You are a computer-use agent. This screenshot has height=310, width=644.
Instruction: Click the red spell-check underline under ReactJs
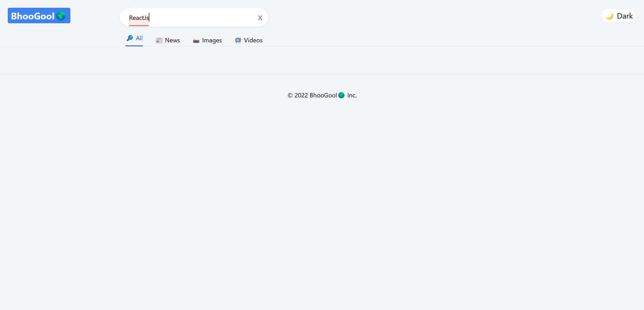[x=139, y=26]
